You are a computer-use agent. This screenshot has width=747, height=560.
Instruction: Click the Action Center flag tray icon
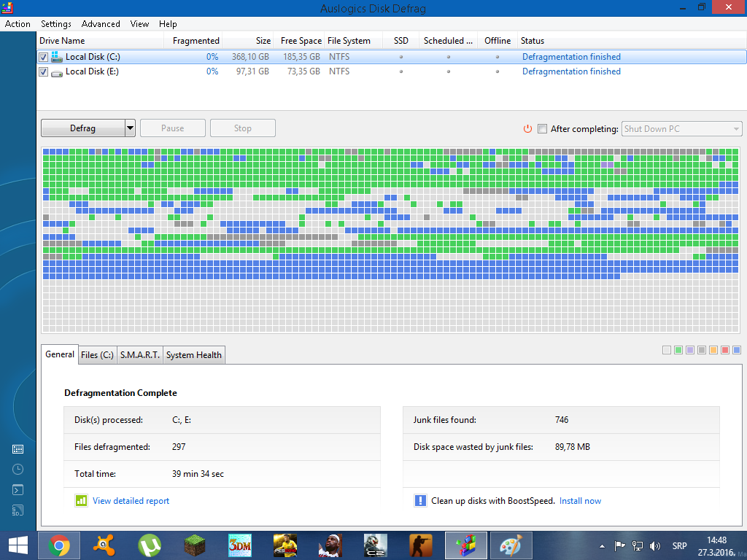pos(619,545)
